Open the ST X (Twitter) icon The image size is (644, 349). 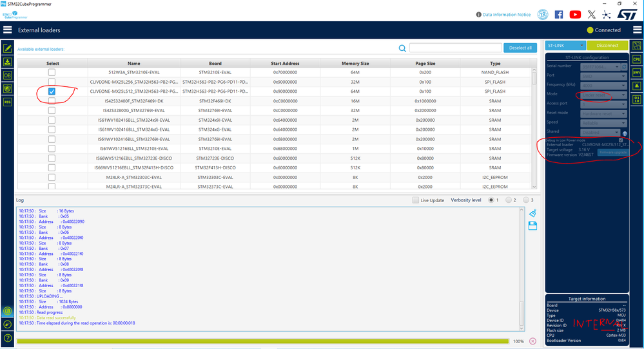[591, 14]
